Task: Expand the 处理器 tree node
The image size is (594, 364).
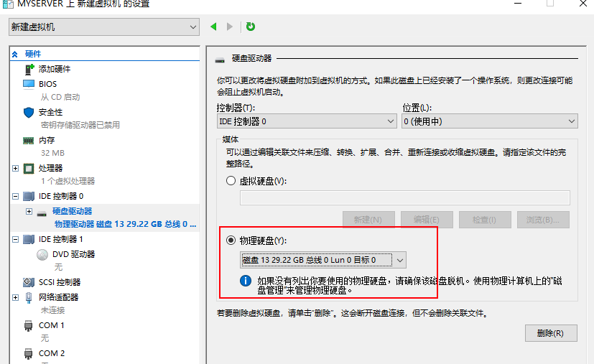Action: pos(16,168)
